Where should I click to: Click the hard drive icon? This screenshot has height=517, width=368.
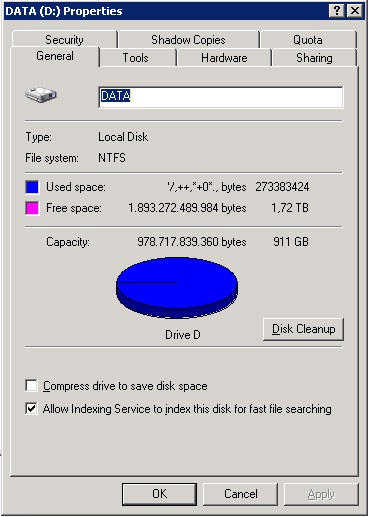coord(41,95)
